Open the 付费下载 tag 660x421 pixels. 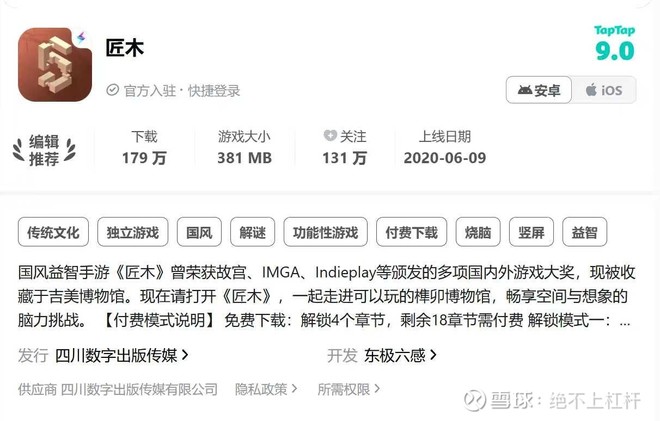(411, 232)
